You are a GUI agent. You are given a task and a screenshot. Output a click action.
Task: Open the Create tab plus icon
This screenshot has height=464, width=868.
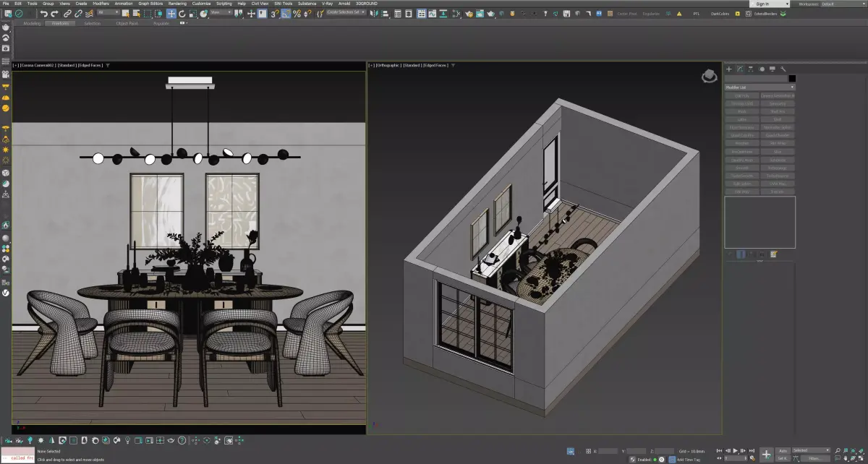coord(729,69)
